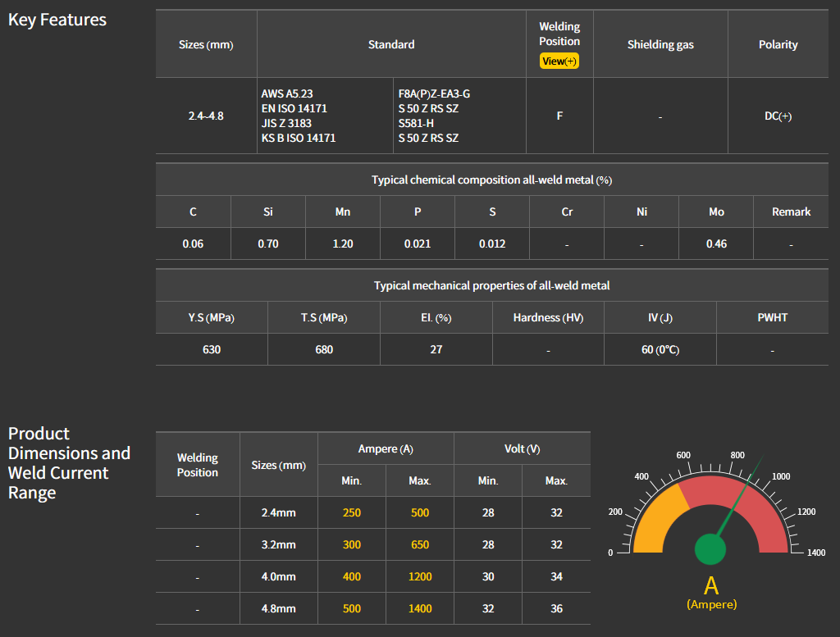The width and height of the screenshot is (840, 637).
Task: Click the Typical chemical composition table header
Action: 491,180
